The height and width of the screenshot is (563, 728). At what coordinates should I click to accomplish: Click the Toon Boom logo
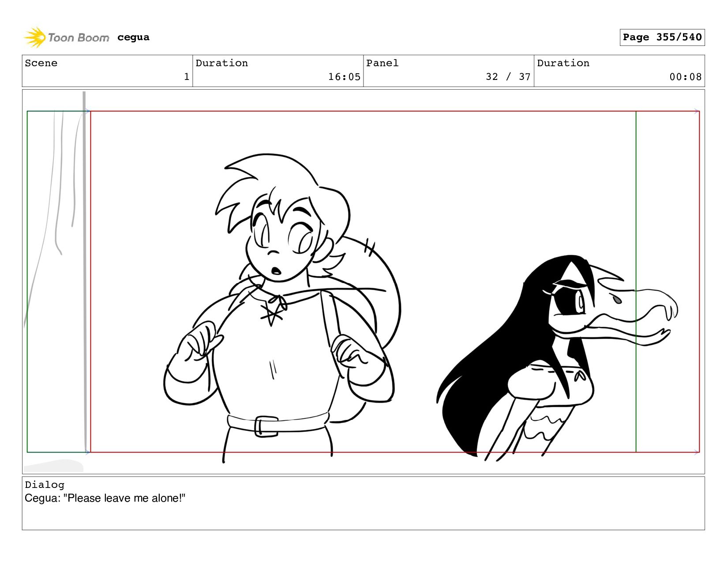[x=66, y=38]
